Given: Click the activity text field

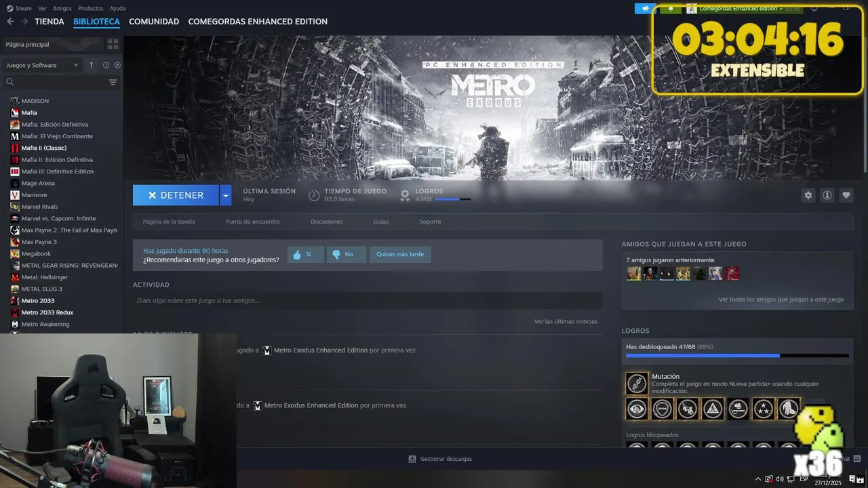Looking at the screenshot, I should (x=368, y=300).
